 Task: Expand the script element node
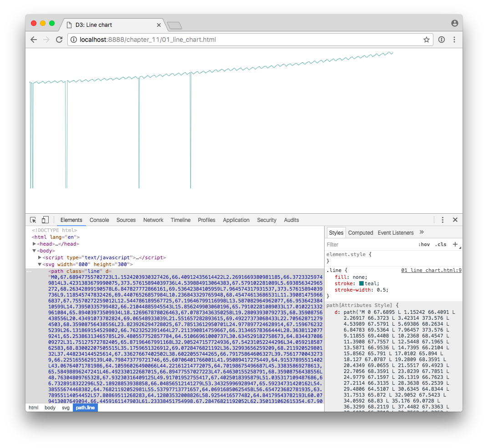click(40, 257)
